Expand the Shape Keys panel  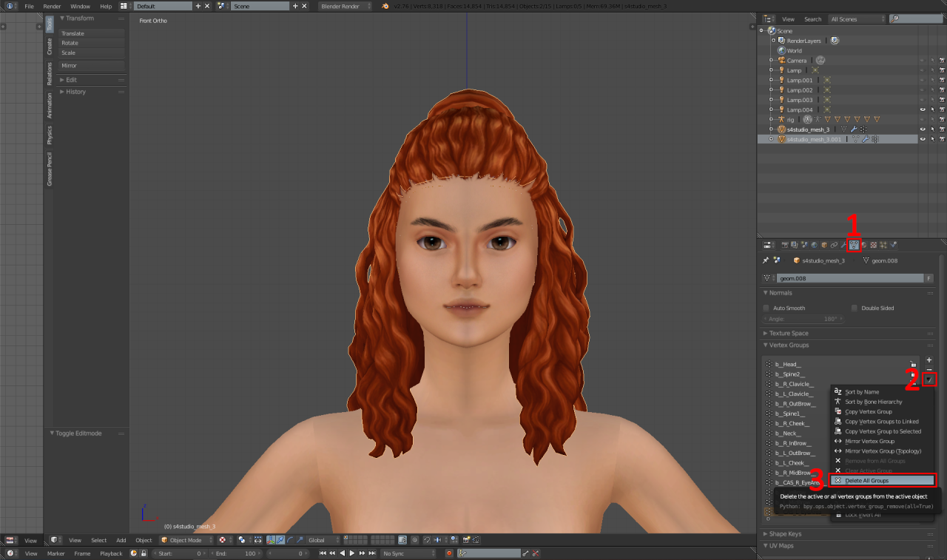pyautogui.click(x=784, y=534)
